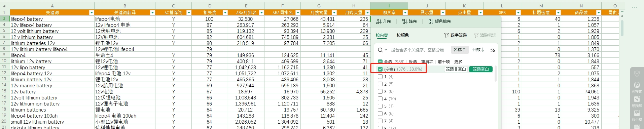
Task: Select the 按内容 tab
Action: 382,35
